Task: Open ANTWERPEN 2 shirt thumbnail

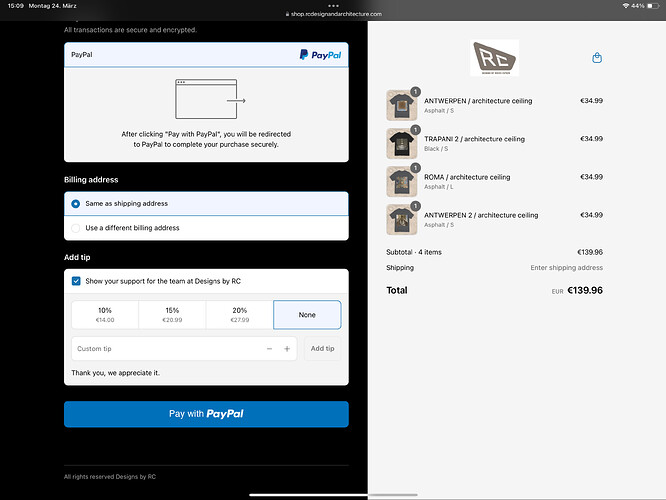Action: [401, 220]
